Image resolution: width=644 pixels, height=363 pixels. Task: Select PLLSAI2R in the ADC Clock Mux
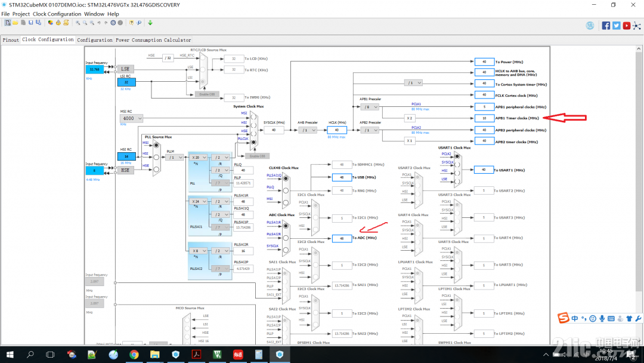click(286, 238)
